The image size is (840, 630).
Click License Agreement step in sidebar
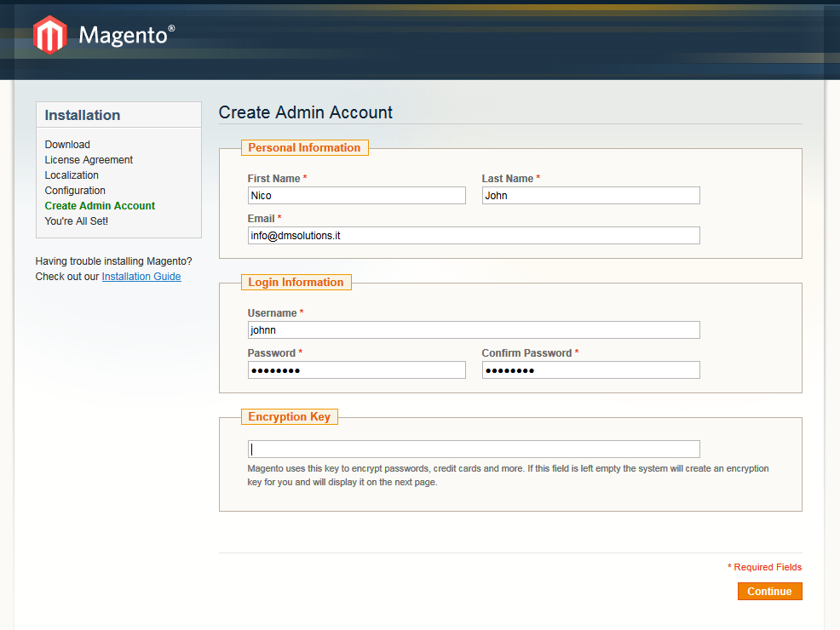pyautogui.click(x=89, y=159)
